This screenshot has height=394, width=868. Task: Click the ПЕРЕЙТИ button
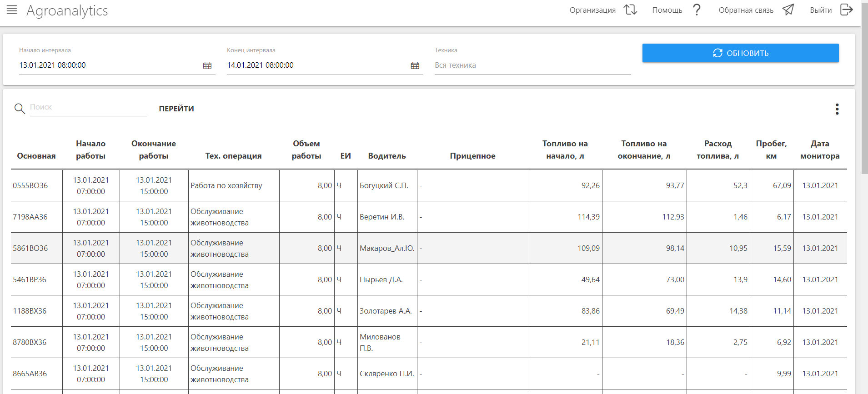pos(176,109)
